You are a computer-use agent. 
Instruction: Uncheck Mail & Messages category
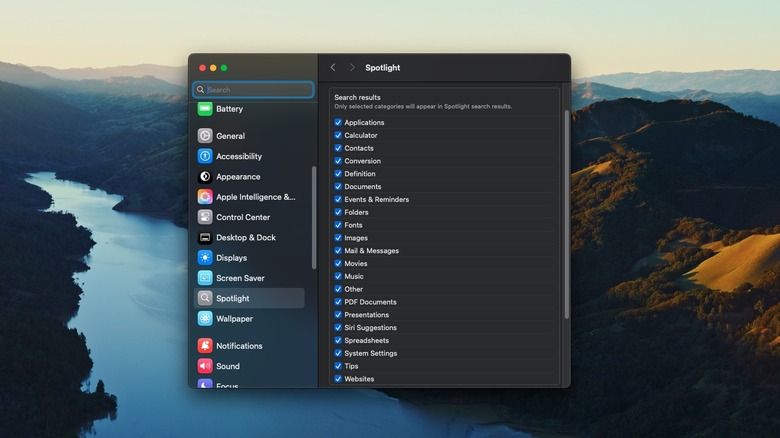[x=338, y=251]
